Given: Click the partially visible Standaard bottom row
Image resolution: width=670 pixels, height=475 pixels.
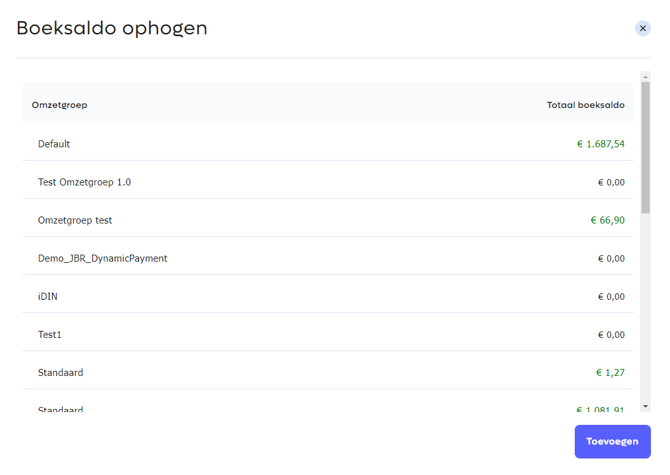Looking at the screenshot, I should (x=328, y=403).
